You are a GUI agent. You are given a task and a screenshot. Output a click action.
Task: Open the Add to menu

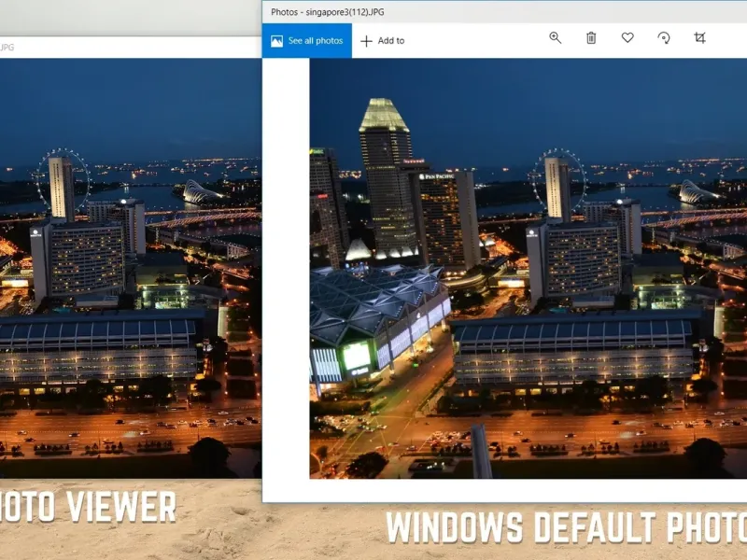[383, 41]
